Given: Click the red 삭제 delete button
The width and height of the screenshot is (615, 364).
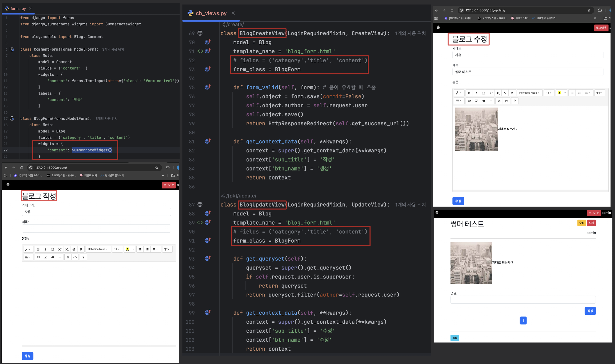Looking at the screenshot, I should (x=592, y=223).
